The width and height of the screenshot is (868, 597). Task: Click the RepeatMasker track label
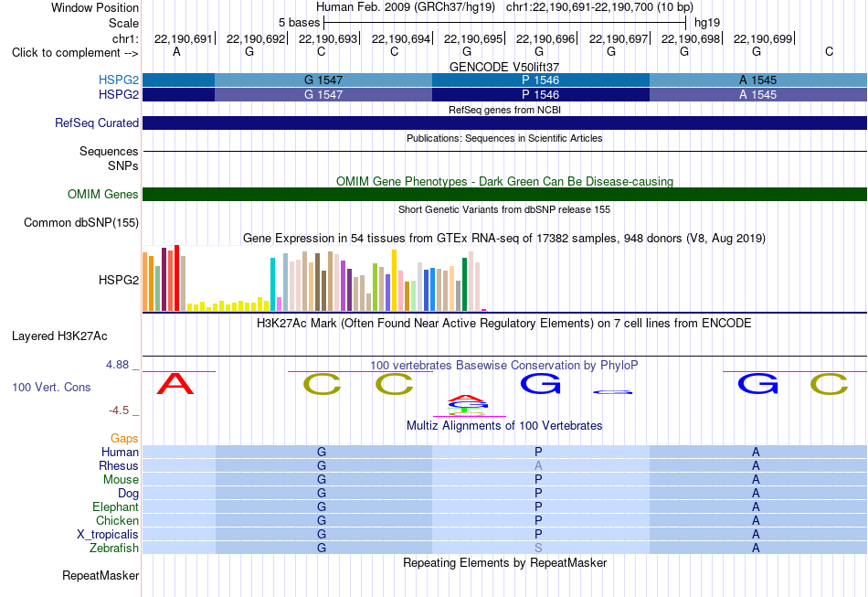pos(101,575)
